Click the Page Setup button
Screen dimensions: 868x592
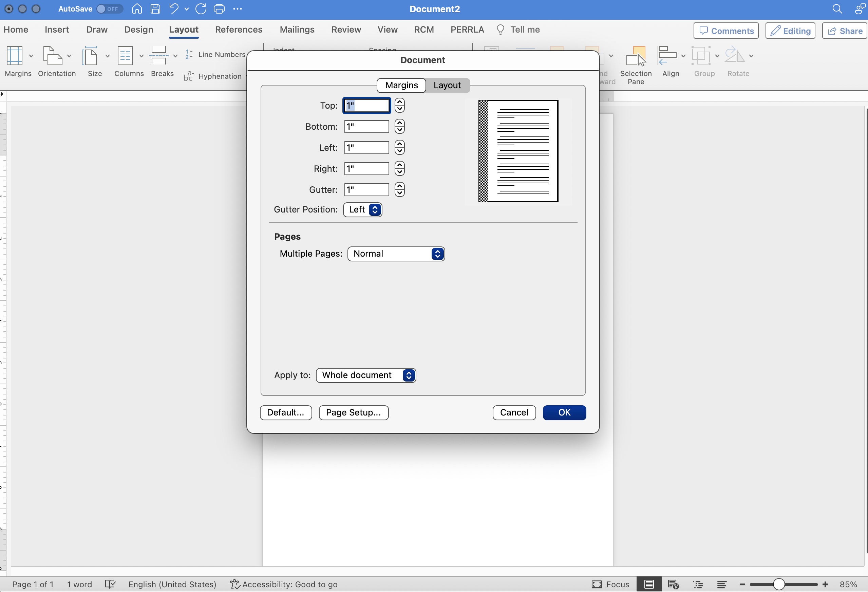354,412
